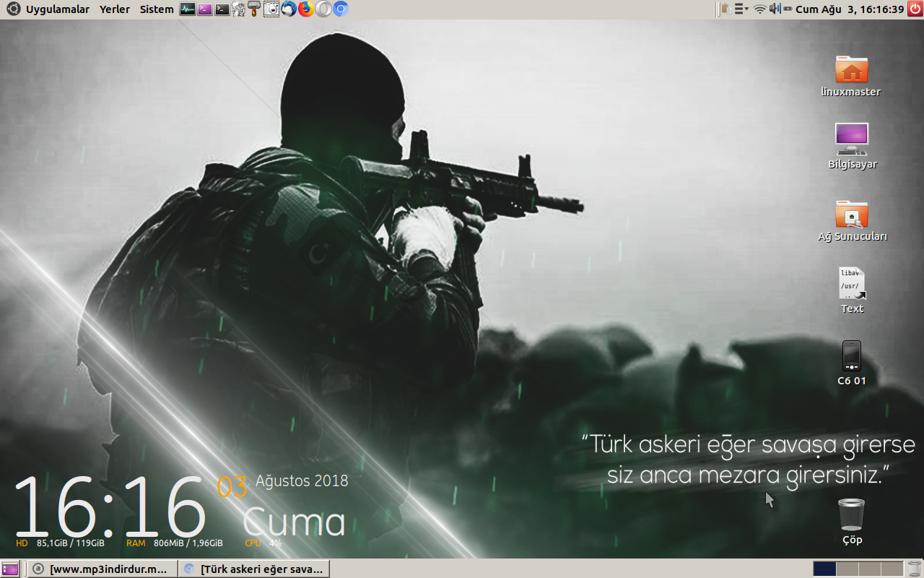
Task: Open the Yerler menu
Action: 115,9
